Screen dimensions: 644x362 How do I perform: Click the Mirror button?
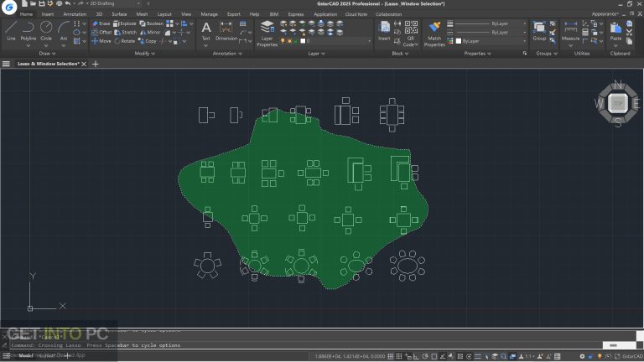[148, 32]
